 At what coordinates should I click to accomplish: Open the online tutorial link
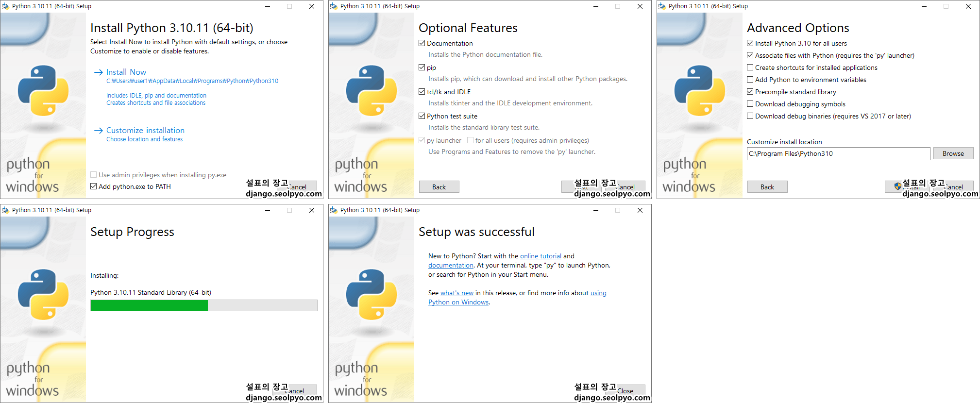click(541, 256)
